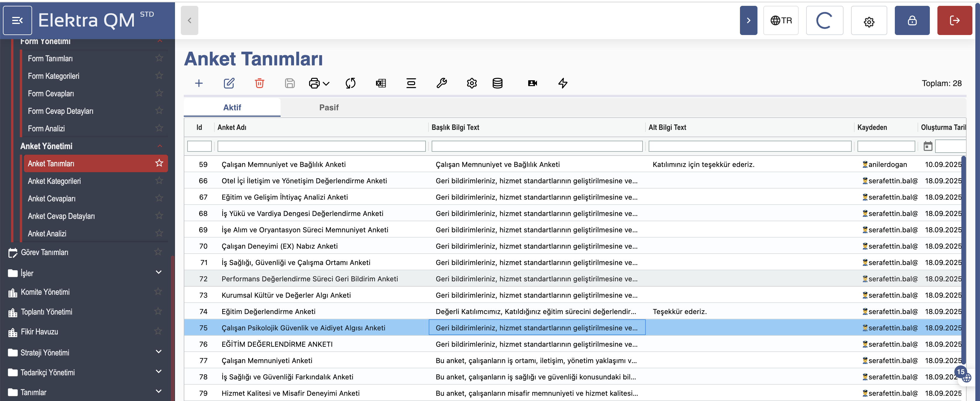Collapse the Anket Yönetimi section
The image size is (980, 401).
(160, 146)
